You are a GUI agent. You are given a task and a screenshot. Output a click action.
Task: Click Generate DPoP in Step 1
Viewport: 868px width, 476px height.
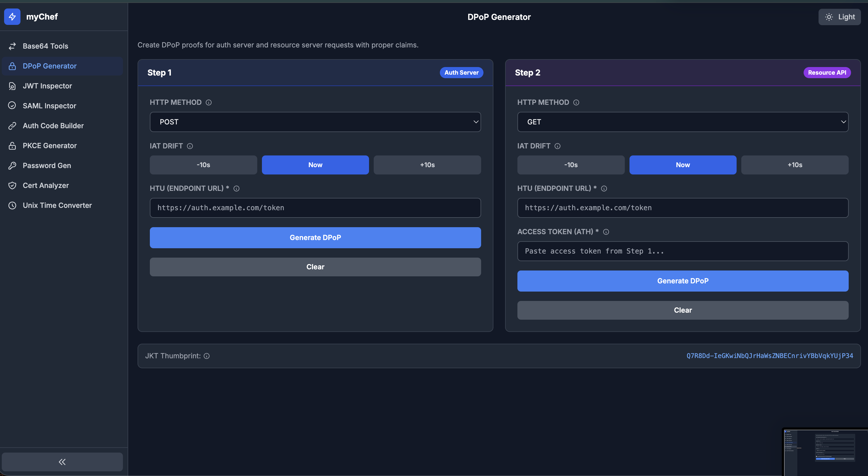[x=315, y=238]
